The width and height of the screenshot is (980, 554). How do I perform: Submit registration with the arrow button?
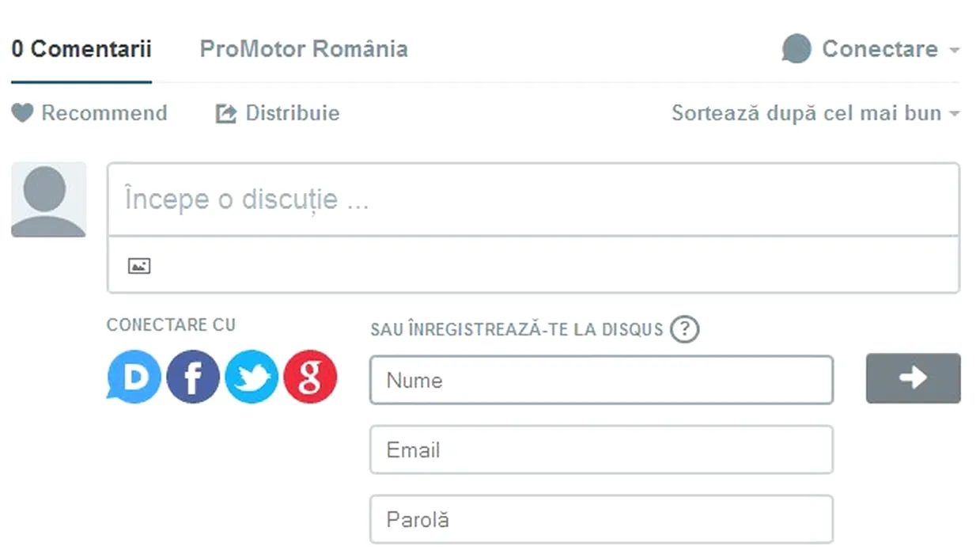(x=913, y=378)
